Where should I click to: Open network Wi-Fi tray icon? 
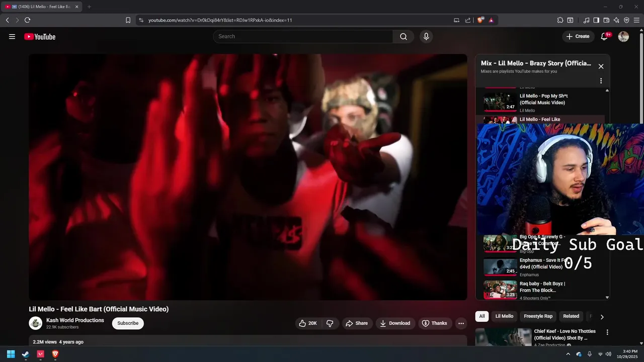pyautogui.click(x=600, y=354)
